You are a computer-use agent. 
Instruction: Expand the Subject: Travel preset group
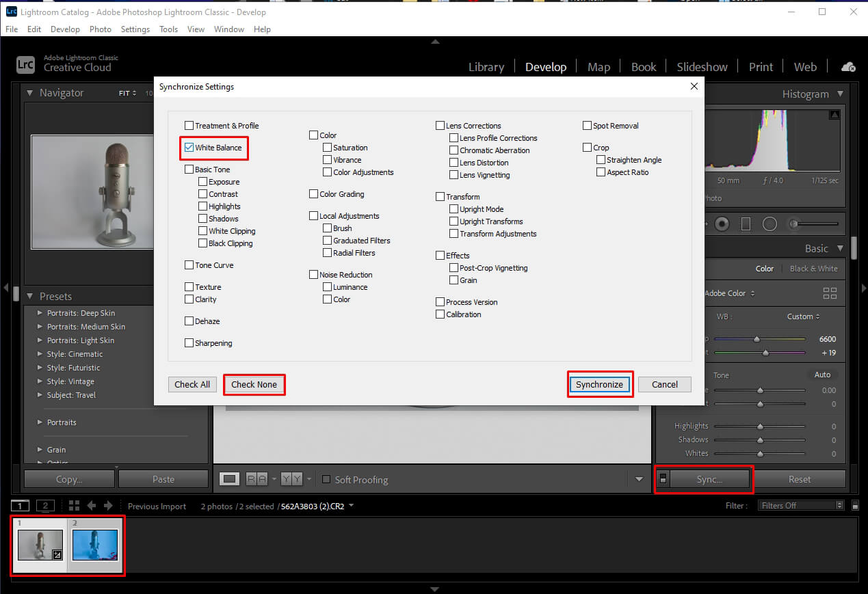point(40,395)
